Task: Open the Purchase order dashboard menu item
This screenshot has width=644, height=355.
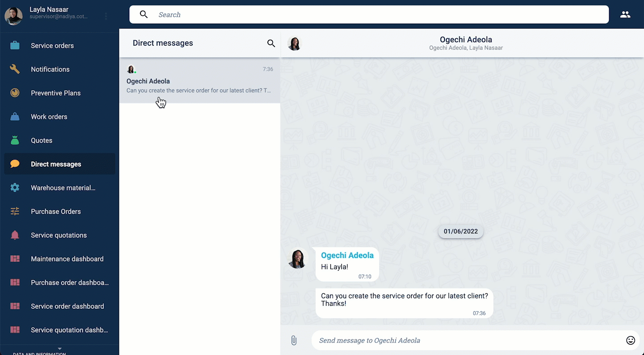Action: point(59,283)
